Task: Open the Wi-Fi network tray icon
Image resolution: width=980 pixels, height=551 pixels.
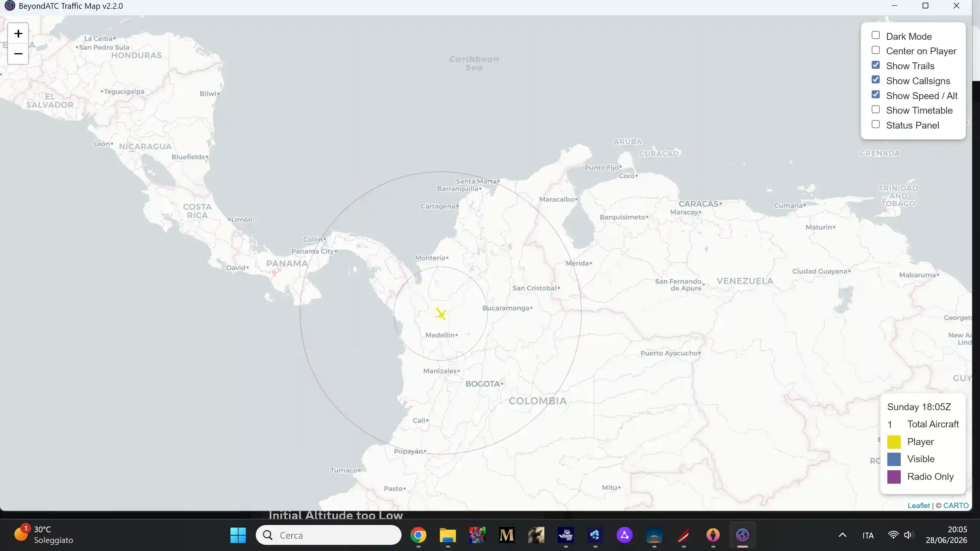Action: (x=893, y=535)
